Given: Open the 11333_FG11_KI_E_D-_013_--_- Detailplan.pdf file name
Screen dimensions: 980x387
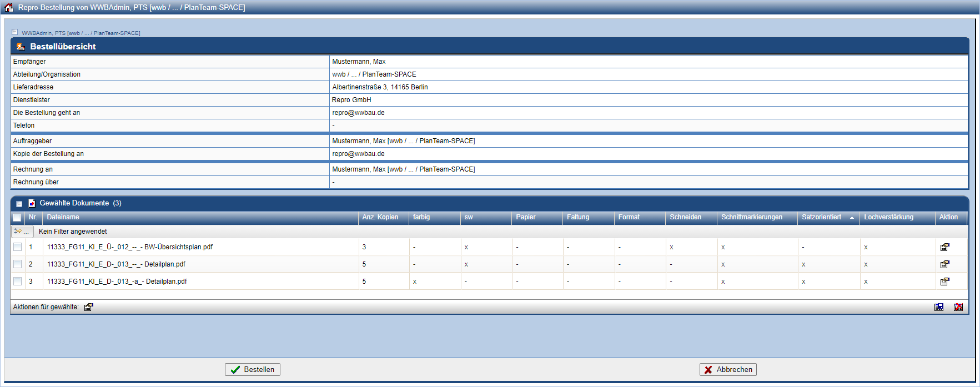Looking at the screenshot, I should coord(116,264).
